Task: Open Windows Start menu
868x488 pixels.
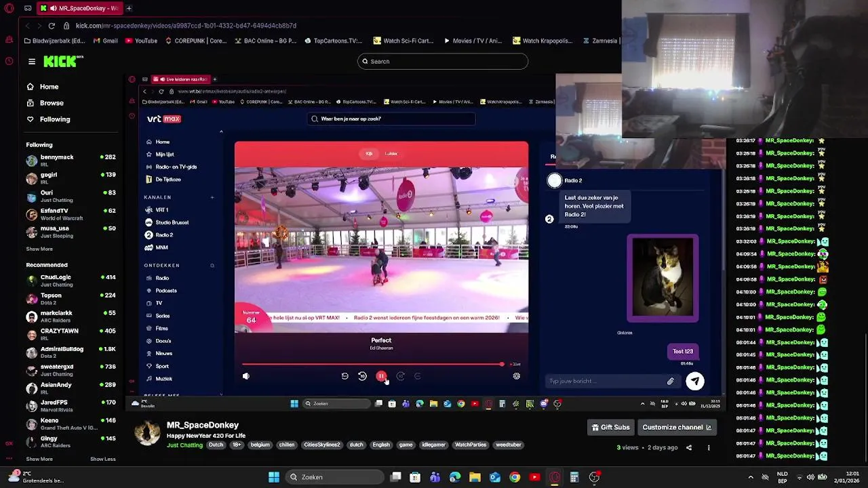Action: tap(274, 477)
